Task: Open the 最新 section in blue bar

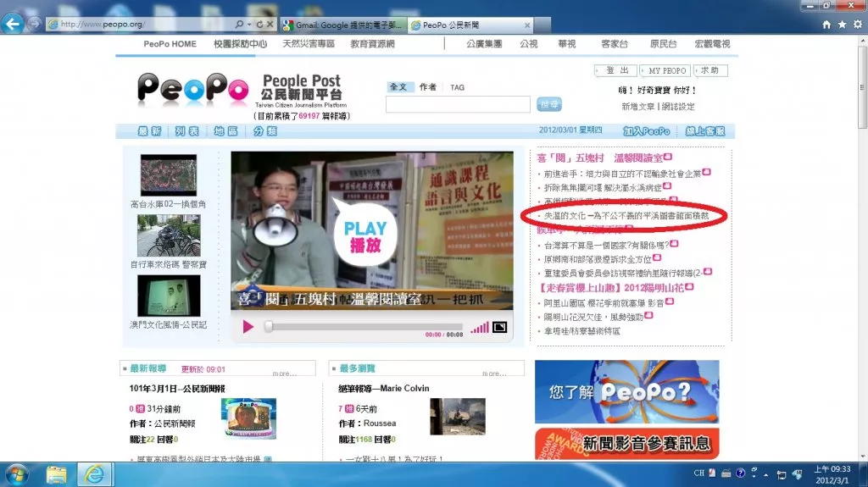Action: (149, 131)
